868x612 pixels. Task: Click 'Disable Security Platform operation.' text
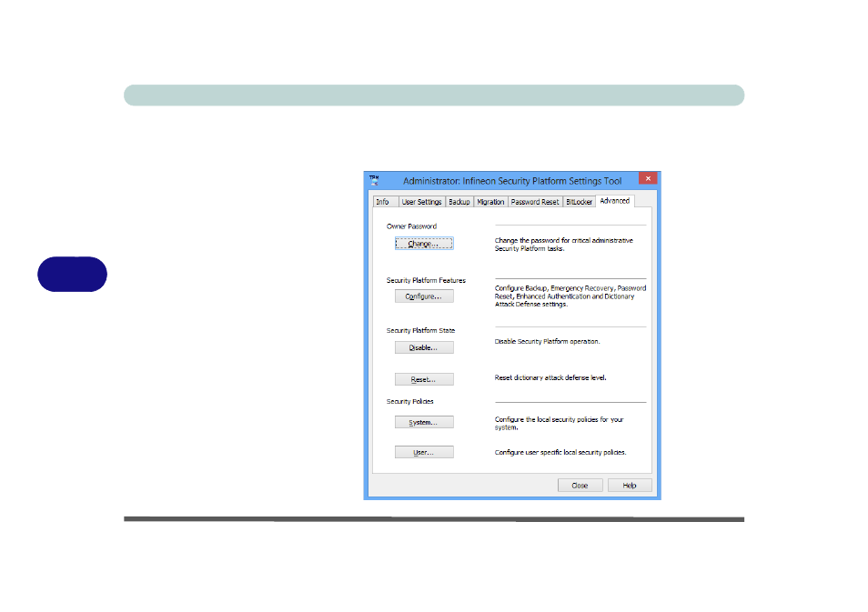(547, 341)
